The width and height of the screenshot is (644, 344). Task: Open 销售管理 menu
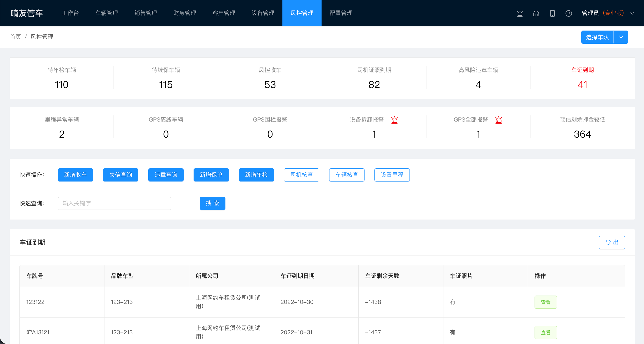coord(145,13)
